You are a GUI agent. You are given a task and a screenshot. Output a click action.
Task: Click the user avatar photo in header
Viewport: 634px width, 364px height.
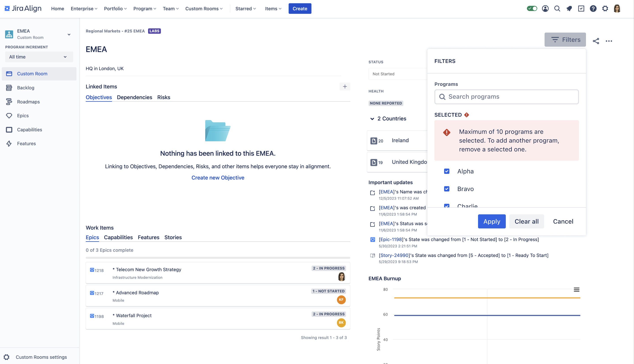point(617,9)
